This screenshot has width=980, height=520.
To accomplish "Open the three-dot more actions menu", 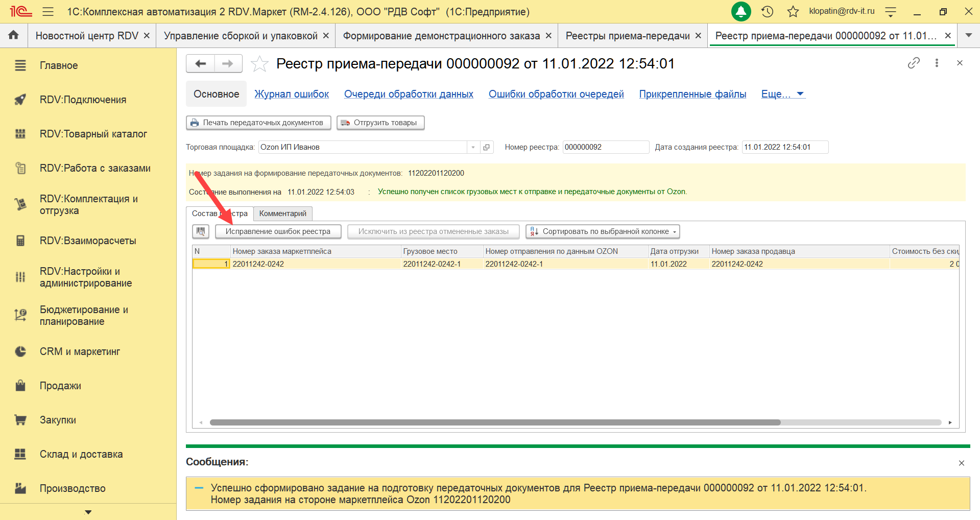I will (937, 63).
